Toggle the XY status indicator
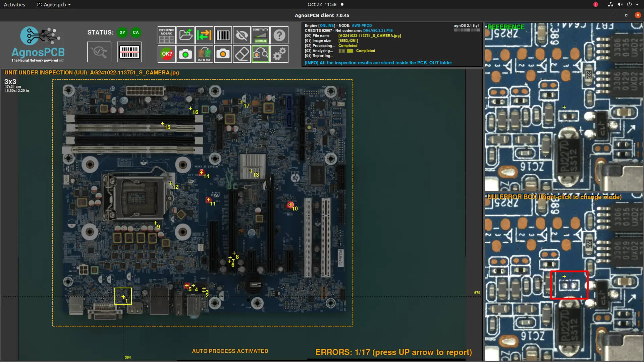The width and height of the screenshot is (644, 362). [122, 33]
